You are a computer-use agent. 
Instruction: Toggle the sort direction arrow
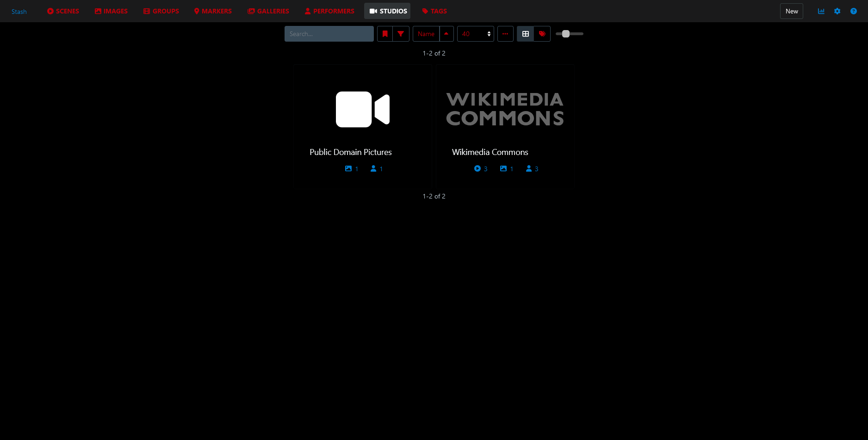446,34
